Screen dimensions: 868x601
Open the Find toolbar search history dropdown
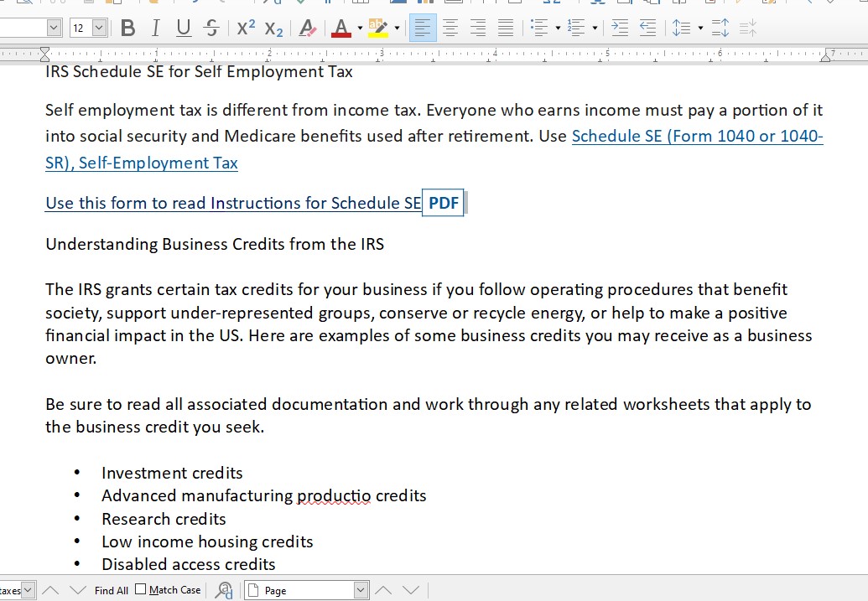pyautogui.click(x=29, y=590)
